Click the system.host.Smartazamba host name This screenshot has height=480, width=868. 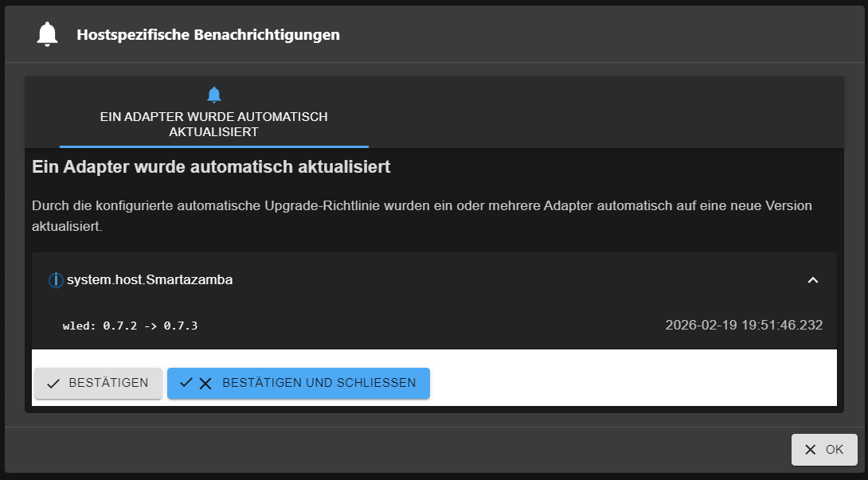pos(150,280)
